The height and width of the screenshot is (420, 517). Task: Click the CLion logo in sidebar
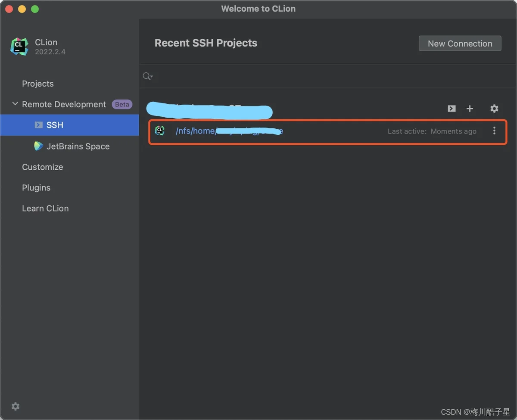coord(19,47)
